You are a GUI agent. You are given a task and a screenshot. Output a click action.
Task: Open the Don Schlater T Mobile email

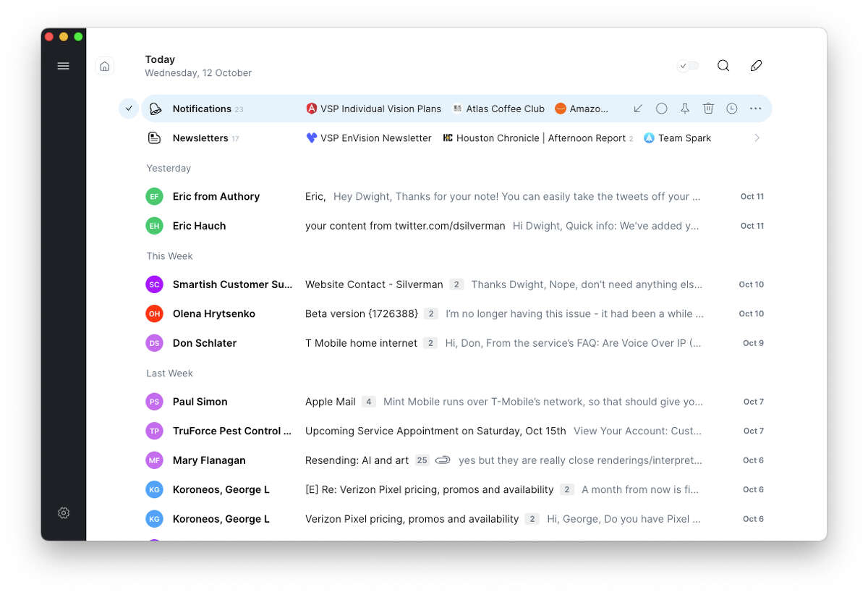(x=362, y=342)
